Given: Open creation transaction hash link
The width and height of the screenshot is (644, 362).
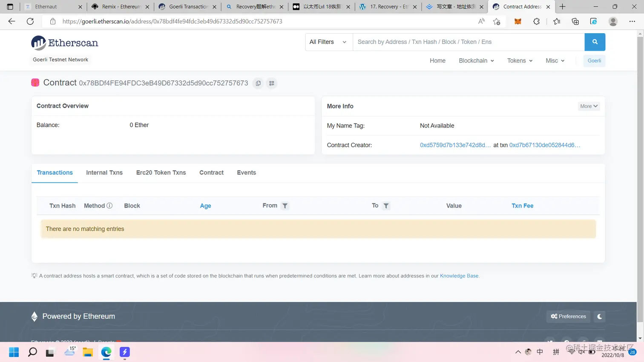Looking at the screenshot, I should pos(545,145).
